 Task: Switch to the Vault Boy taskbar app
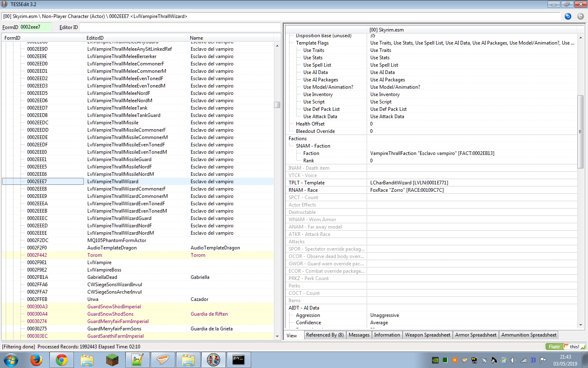214,360
